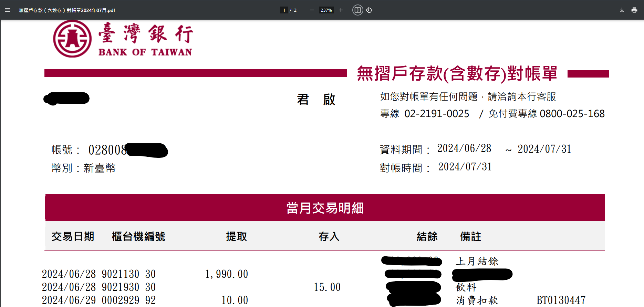The image size is (644, 307).
Task: Select the 對帳時間 label
Action: pos(405,168)
